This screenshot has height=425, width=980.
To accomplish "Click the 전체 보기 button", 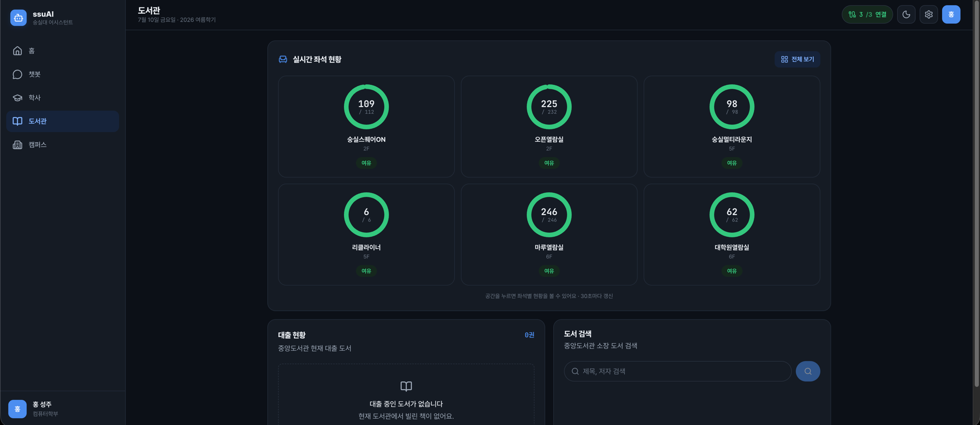I will (x=797, y=59).
